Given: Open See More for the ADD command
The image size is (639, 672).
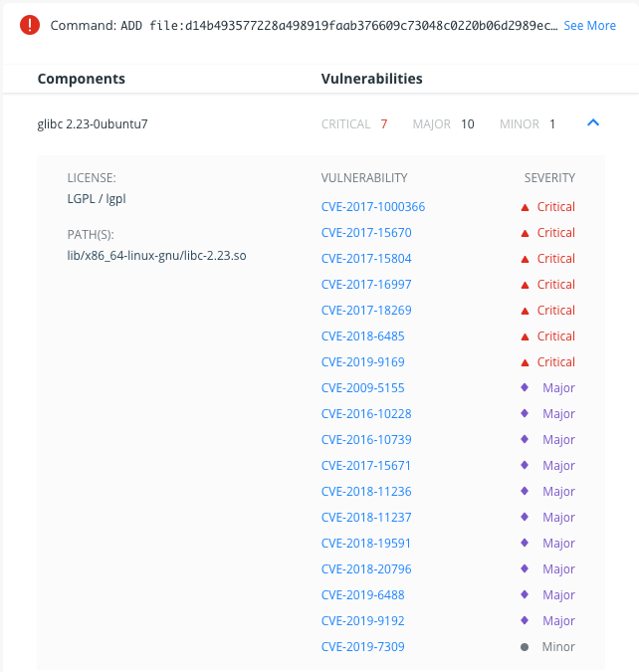Looking at the screenshot, I should point(589,26).
